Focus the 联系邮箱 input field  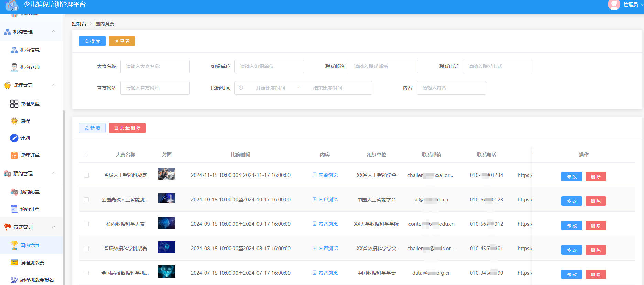click(x=383, y=66)
